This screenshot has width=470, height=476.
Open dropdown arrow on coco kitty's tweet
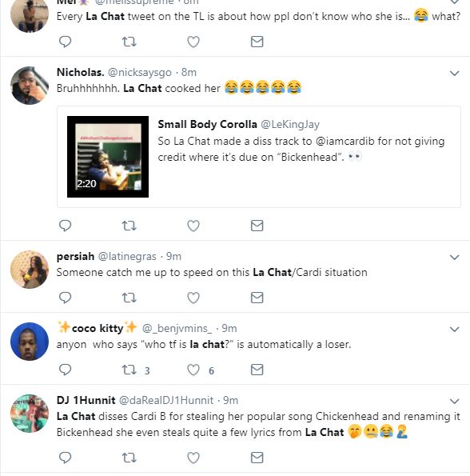[x=454, y=330]
